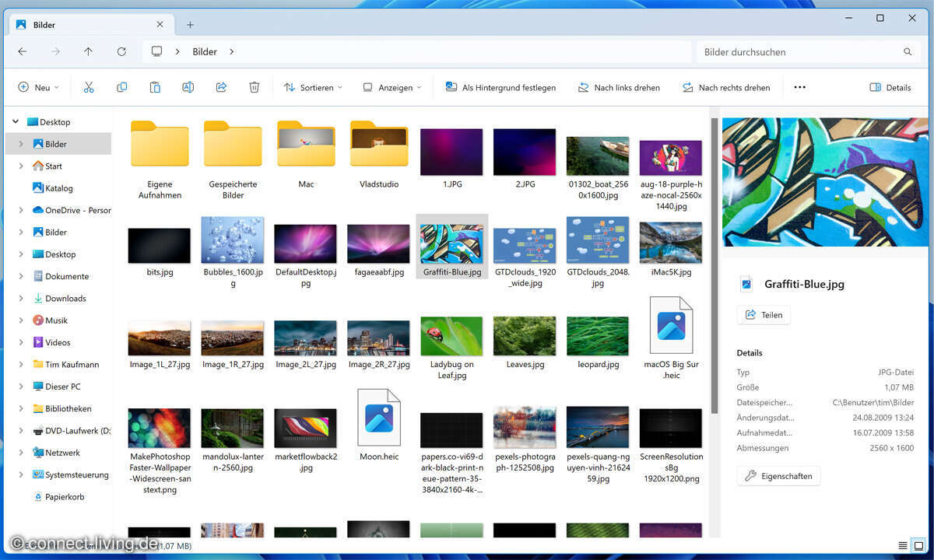
Task: Open Katalog in the navigation pane
Action: pos(58,187)
